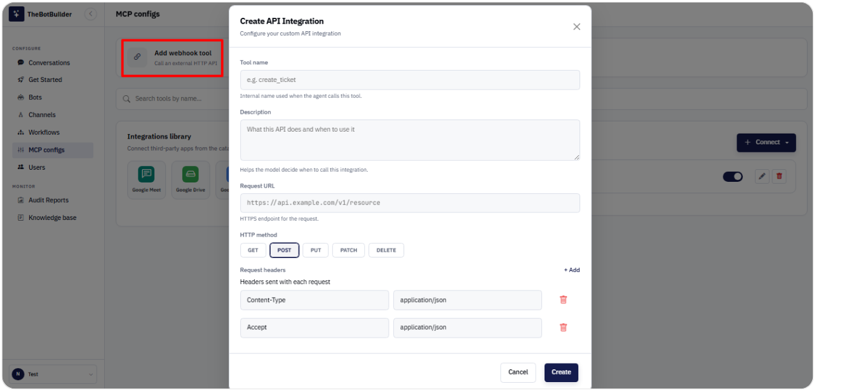The image size is (868, 391).
Task: Click the pencil edit icon
Action: tap(762, 176)
